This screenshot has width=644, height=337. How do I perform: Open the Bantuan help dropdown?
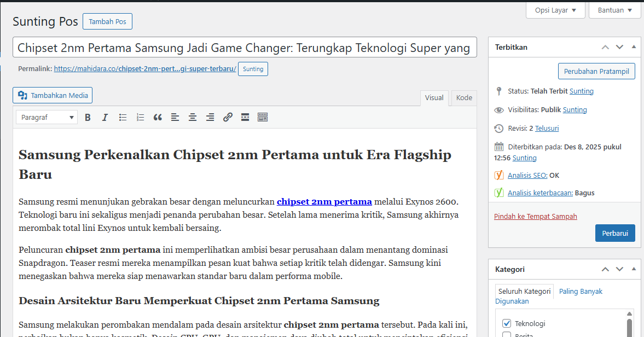(614, 10)
